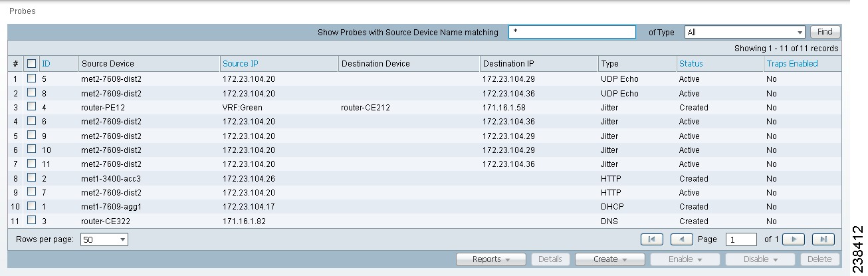Go to first page arrow icon
868x276 pixels.
(x=652, y=239)
